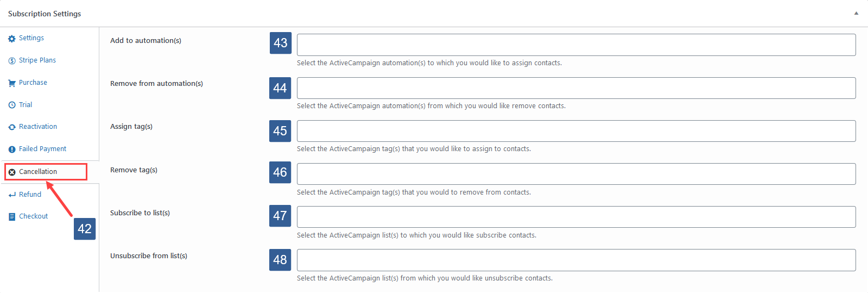Collapse the Subscription Settings panel arrow
868x293 pixels.
[x=856, y=14]
